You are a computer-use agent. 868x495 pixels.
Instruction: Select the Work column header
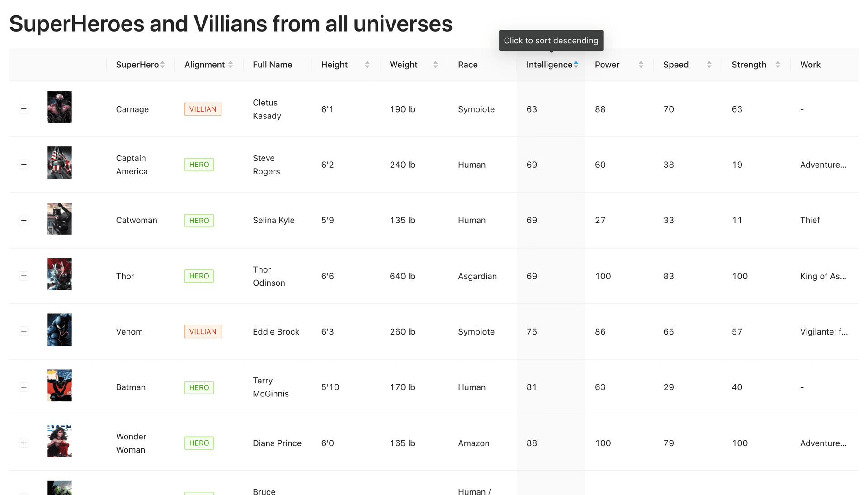[x=810, y=64]
